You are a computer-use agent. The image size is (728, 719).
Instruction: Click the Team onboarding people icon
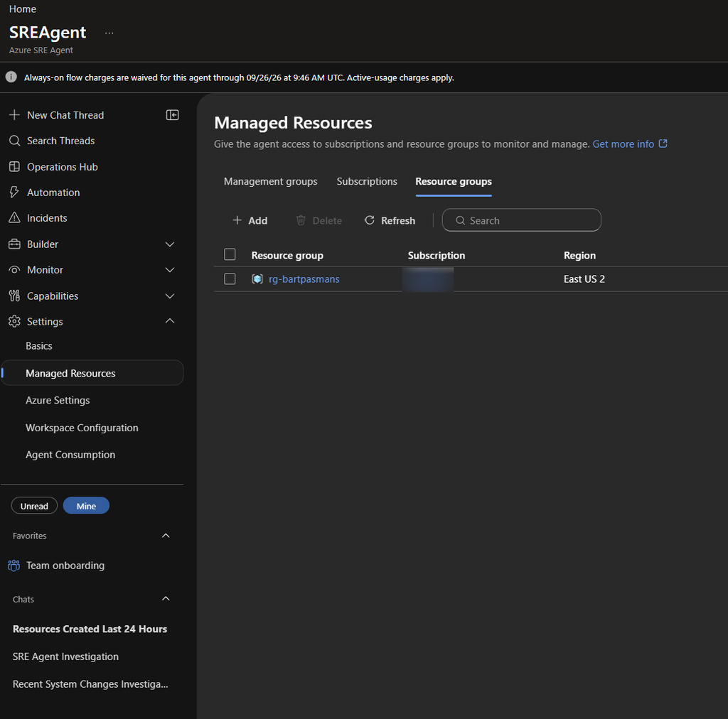coord(14,565)
